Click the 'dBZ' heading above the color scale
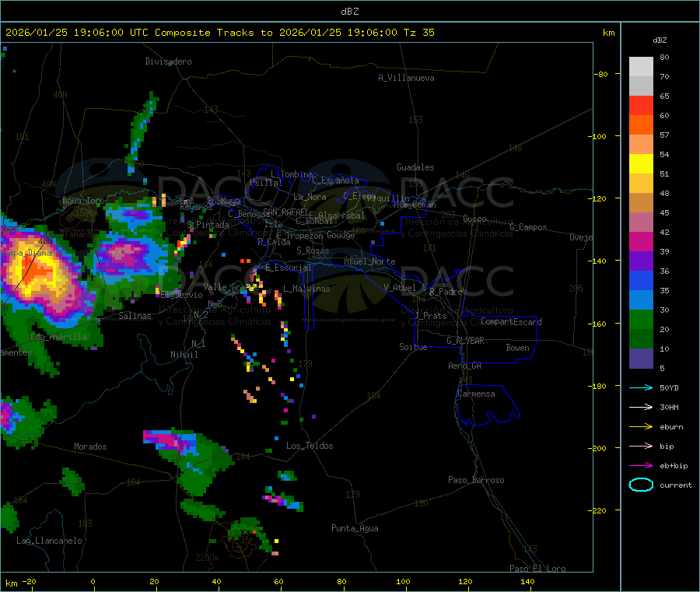This screenshot has height=592, width=700. pyautogui.click(x=660, y=40)
